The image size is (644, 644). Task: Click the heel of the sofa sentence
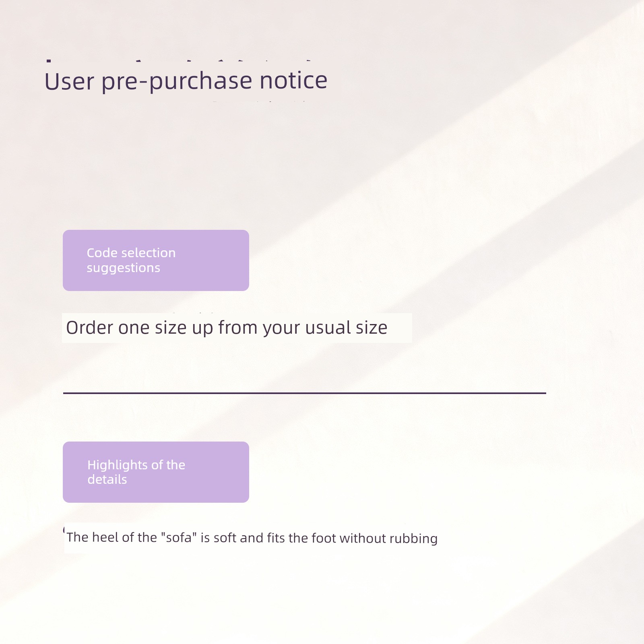pyautogui.click(x=252, y=538)
